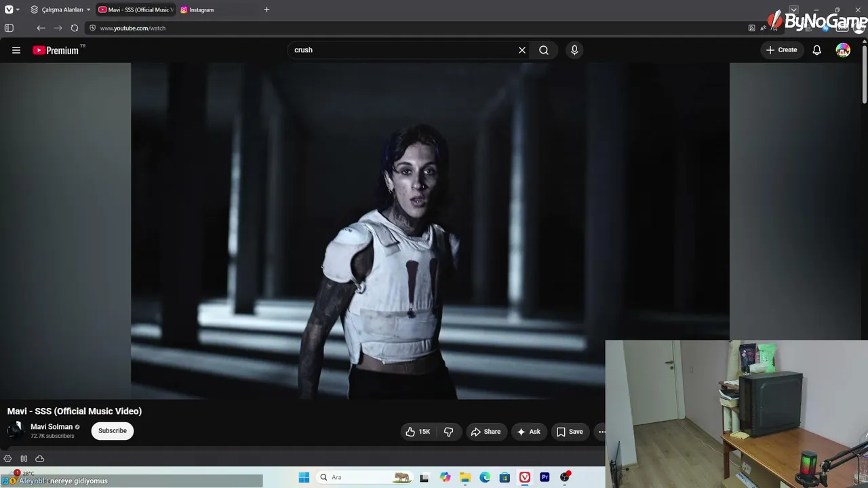The image size is (868, 488).
Task: Clear the search box with the X
Action: pyautogui.click(x=522, y=50)
